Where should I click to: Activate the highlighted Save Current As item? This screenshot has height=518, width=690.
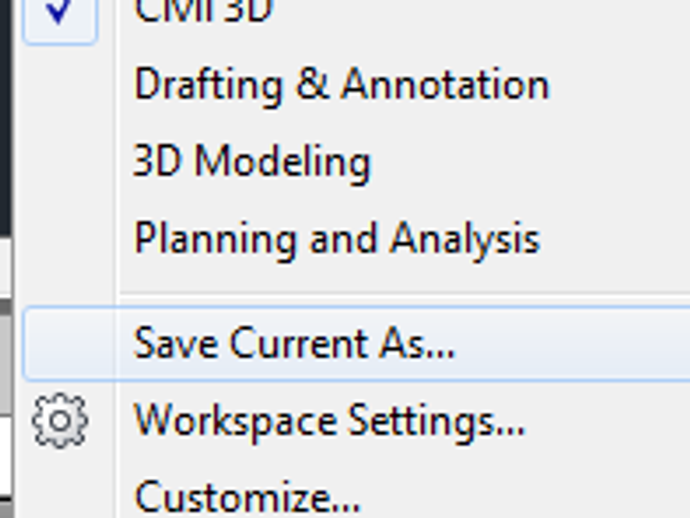[x=294, y=344]
